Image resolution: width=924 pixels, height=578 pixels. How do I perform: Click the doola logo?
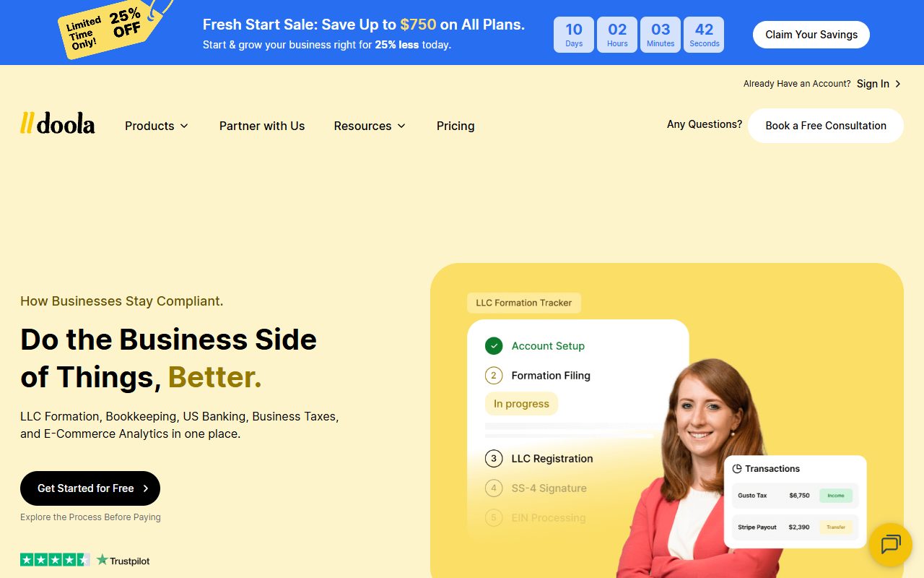coord(58,124)
